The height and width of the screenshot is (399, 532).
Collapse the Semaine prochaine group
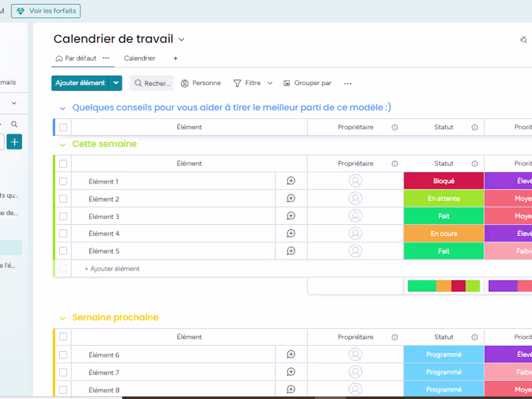(x=63, y=317)
